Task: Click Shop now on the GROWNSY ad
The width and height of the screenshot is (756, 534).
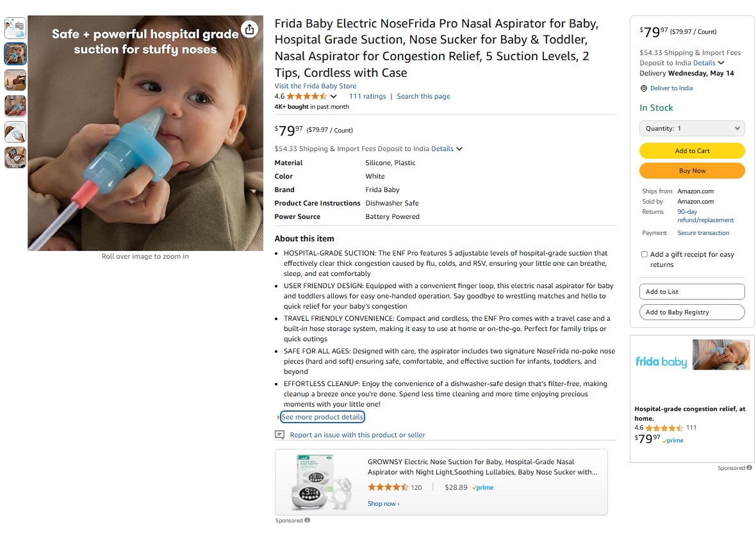Action: click(383, 504)
